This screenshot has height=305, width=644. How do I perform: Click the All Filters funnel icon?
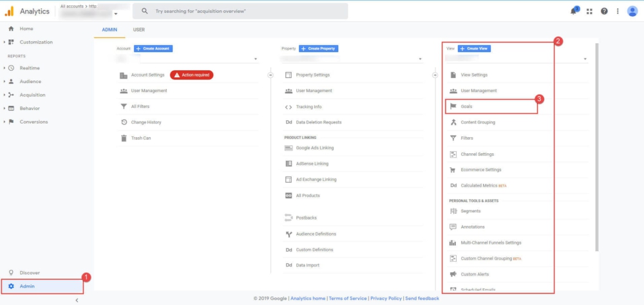coord(123,107)
